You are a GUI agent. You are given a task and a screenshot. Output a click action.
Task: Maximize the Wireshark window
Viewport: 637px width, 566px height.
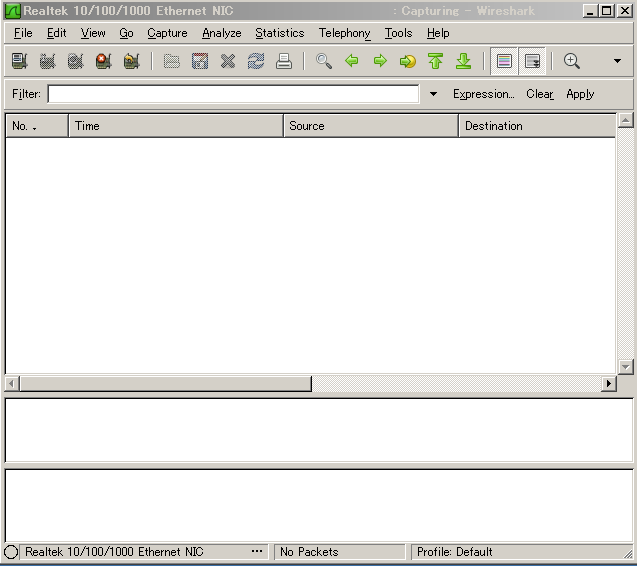coord(607,11)
